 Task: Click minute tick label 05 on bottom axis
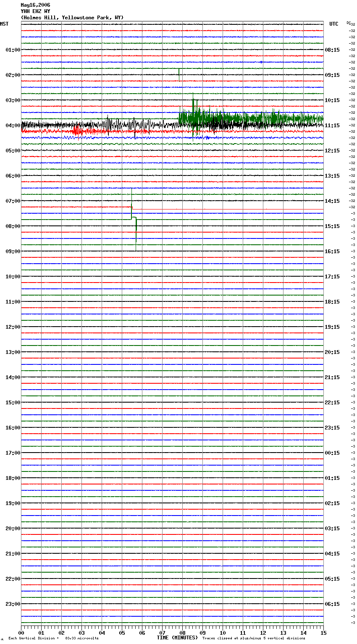coord(122,633)
